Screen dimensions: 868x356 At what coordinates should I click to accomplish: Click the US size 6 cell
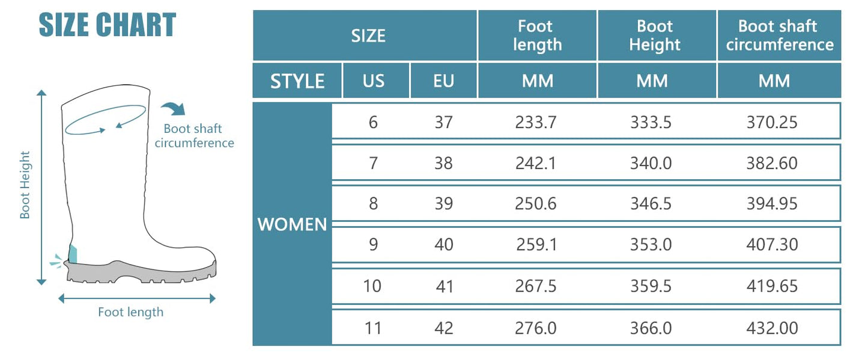pyautogui.click(x=373, y=122)
